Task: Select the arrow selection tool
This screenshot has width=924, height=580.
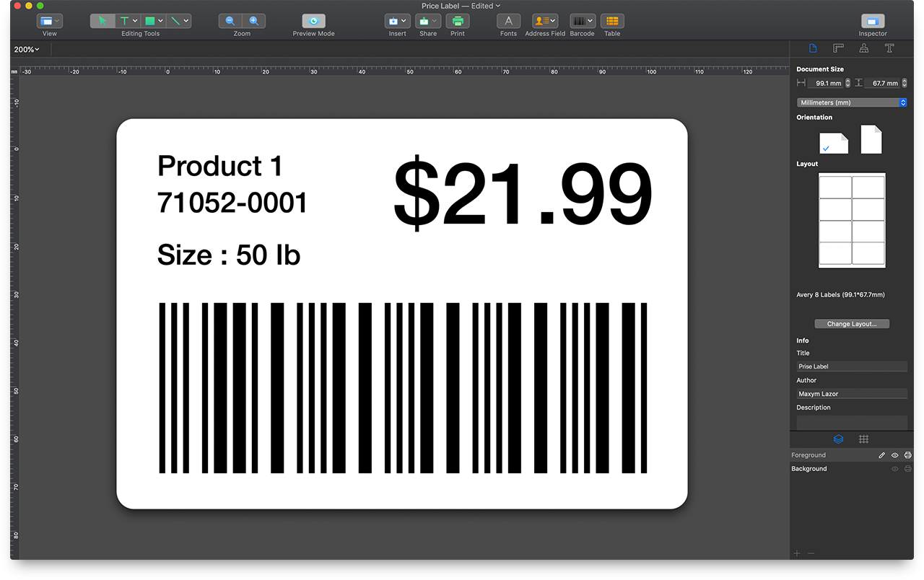Action: coord(101,20)
